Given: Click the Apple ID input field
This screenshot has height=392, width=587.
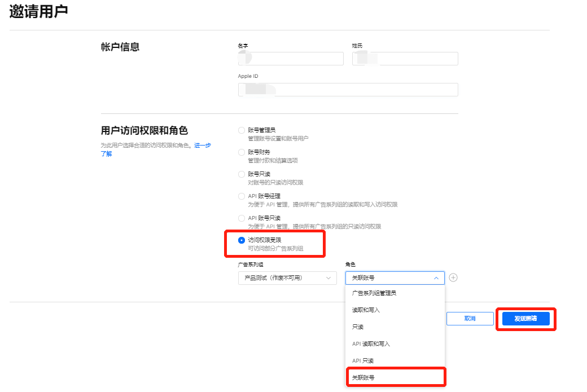Looking at the screenshot, I should coord(348,89).
